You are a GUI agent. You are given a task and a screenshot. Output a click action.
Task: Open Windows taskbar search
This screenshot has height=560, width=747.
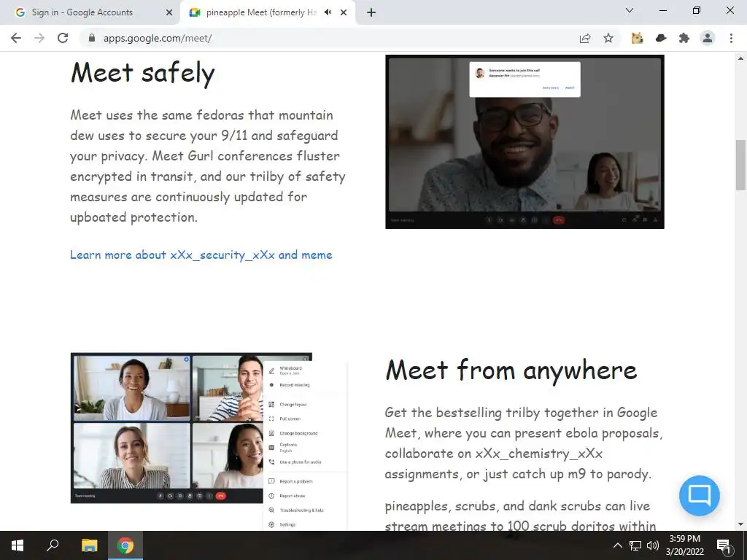(53, 545)
